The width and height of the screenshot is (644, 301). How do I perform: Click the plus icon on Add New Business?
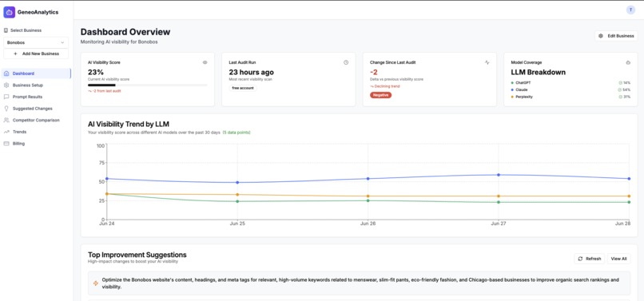point(15,53)
